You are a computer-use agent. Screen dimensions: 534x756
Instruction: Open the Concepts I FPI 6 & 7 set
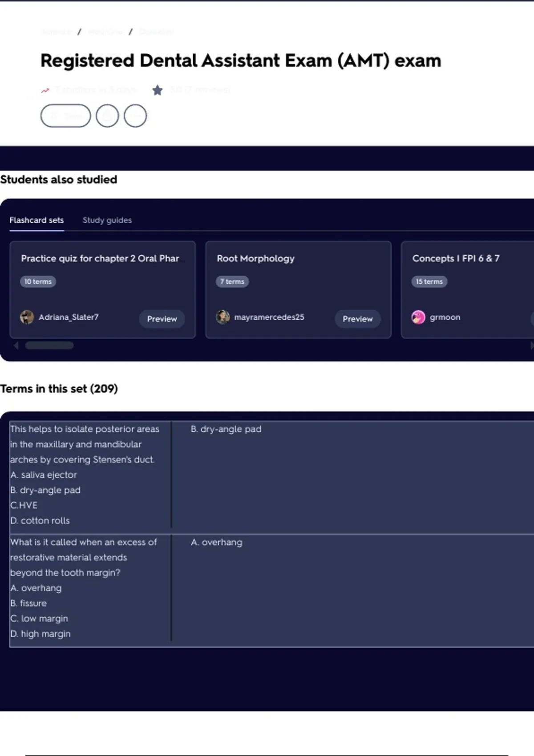click(456, 258)
